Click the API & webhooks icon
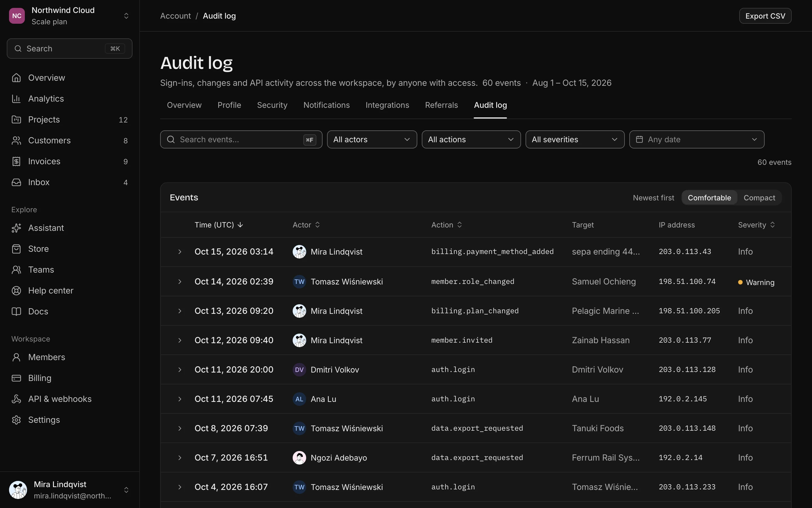This screenshot has width=812, height=508. [x=16, y=399]
